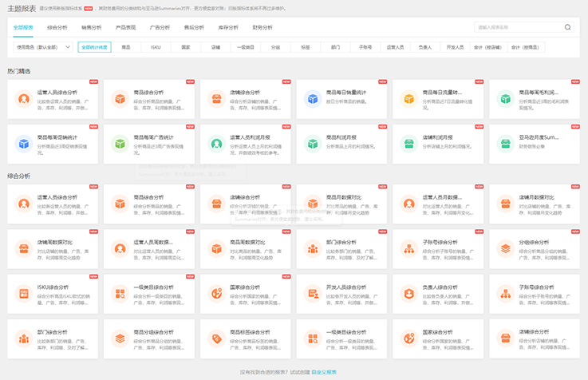The image size is (588, 380).
Task: Open 商品标签综合分析 tag icon
Action: [x=216, y=338]
